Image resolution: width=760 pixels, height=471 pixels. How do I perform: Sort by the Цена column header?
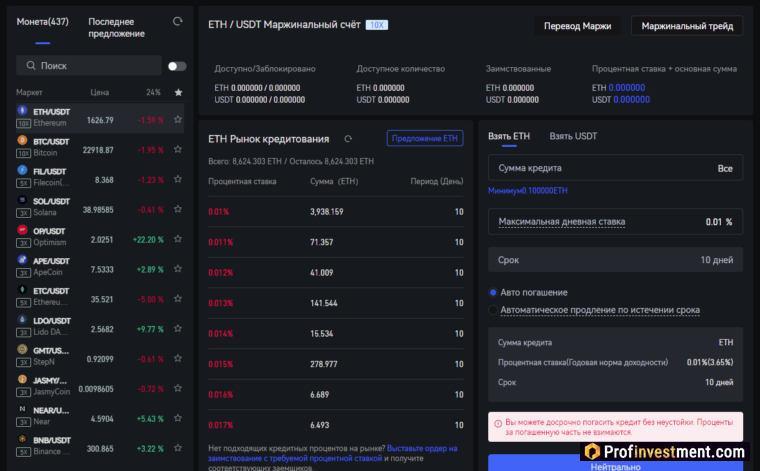[99, 93]
